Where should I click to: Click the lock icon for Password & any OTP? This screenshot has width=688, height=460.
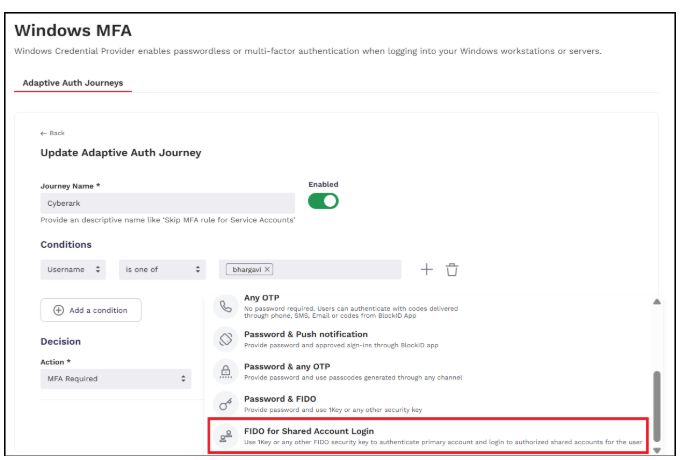[x=226, y=371]
